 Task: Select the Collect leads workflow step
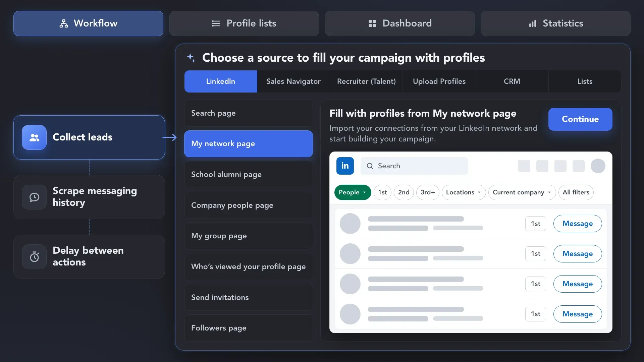(89, 137)
